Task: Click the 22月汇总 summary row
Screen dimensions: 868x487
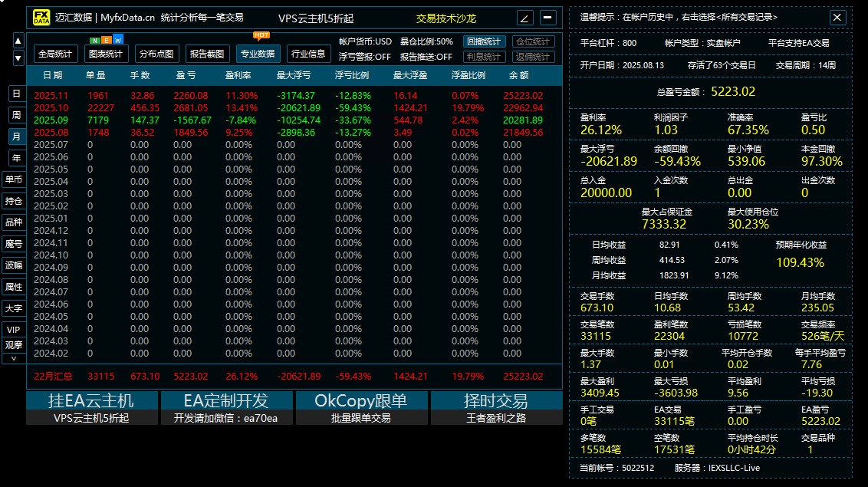Action: 294,377
